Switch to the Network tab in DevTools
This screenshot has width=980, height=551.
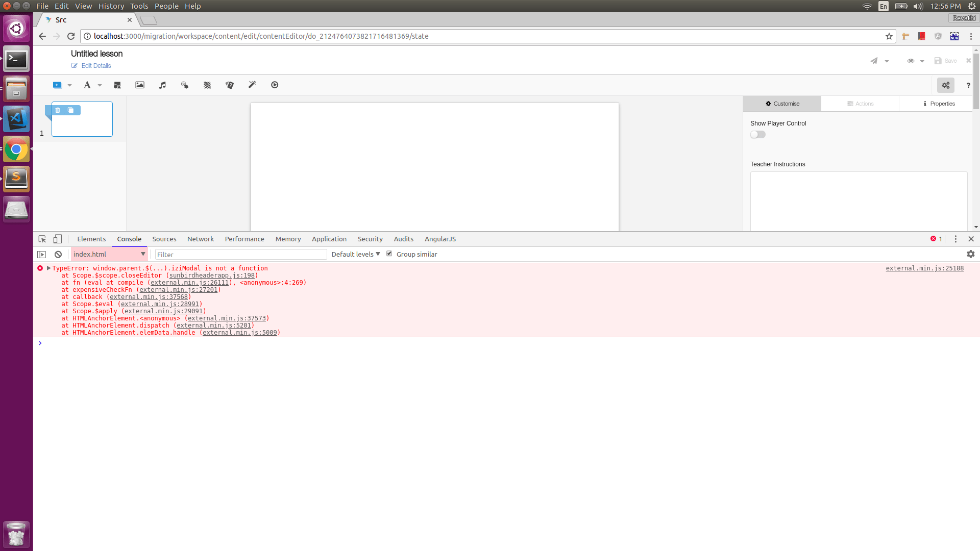[x=200, y=239]
